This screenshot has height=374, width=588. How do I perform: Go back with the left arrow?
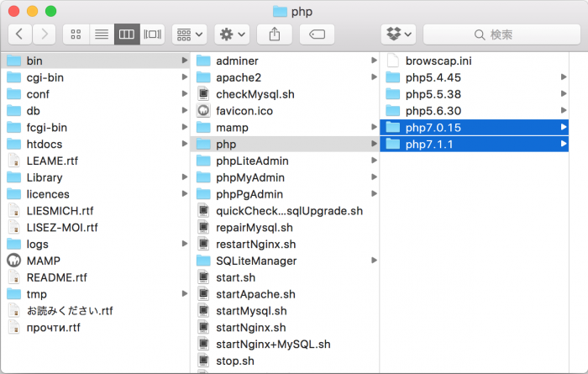pos(20,34)
